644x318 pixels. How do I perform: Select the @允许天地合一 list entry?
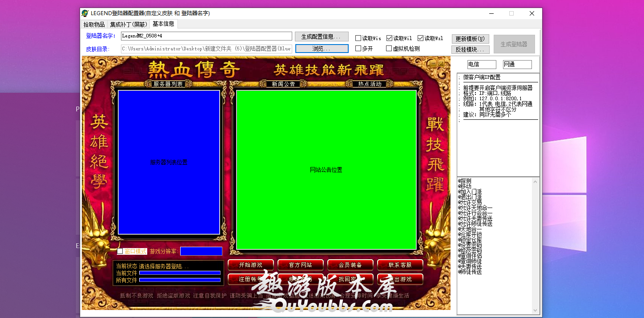(475, 208)
